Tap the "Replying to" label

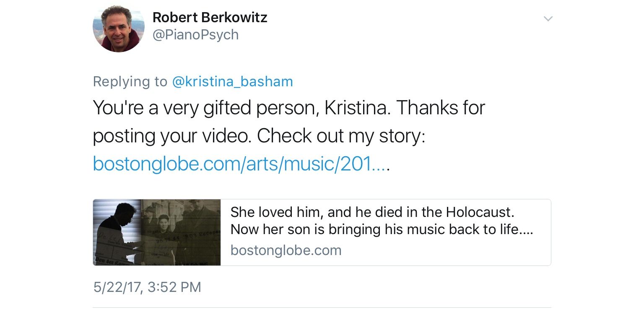130,81
